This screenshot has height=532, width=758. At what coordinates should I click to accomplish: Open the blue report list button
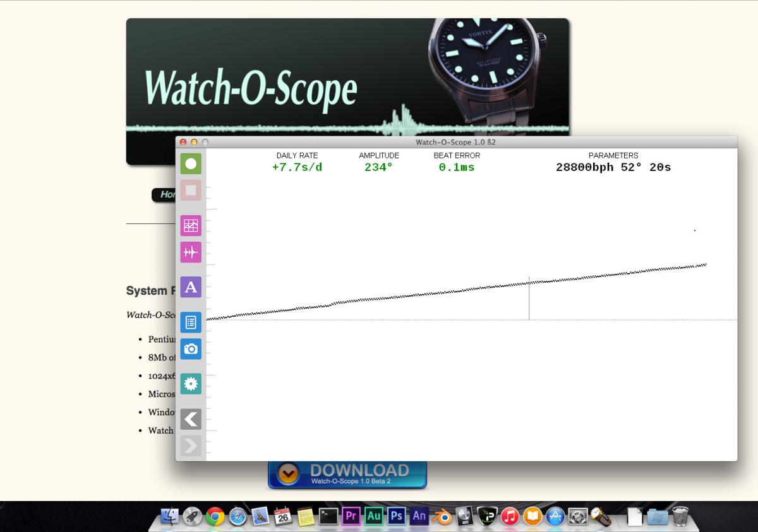coord(191,322)
